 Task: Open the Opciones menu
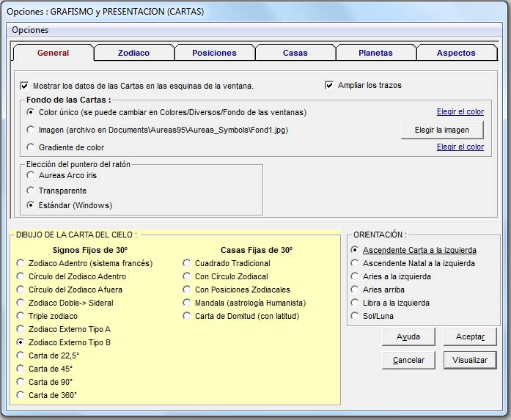[30, 30]
